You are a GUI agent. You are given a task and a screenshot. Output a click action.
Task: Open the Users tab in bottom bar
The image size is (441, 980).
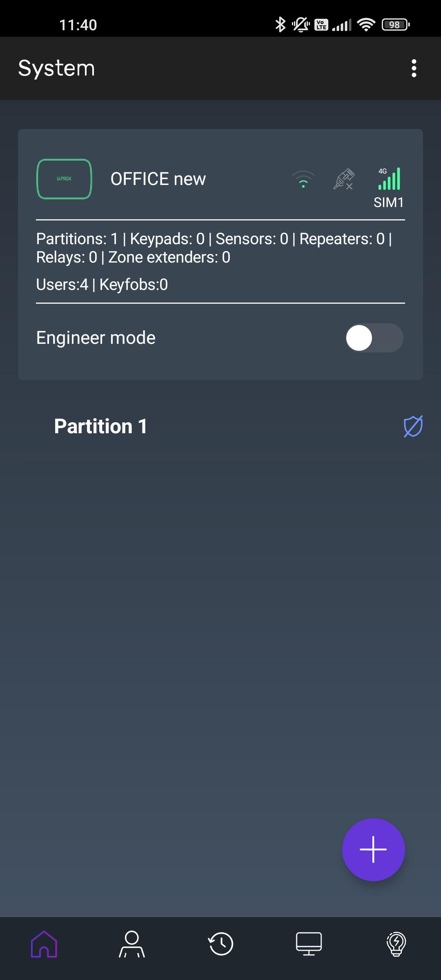point(132,944)
